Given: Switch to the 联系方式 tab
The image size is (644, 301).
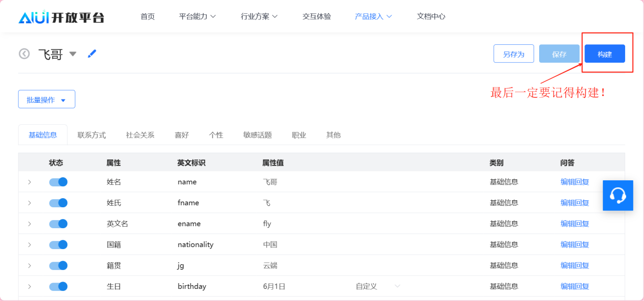Looking at the screenshot, I should [92, 135].
